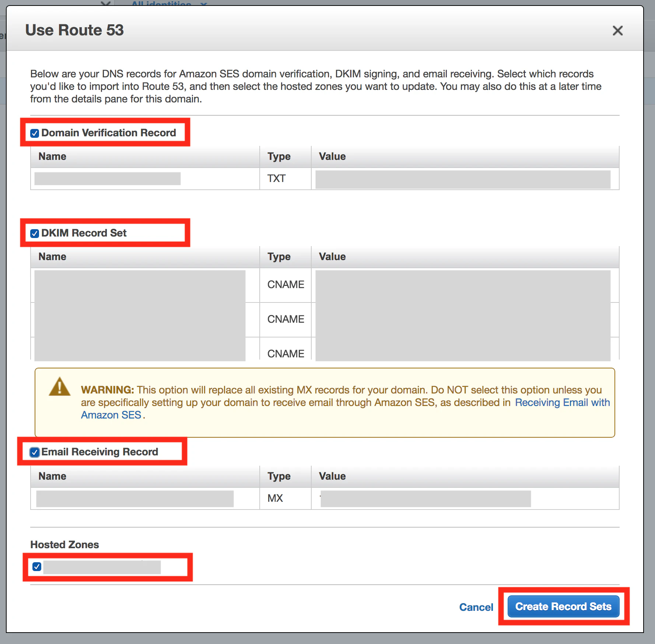Click the Hosted Zones heading
The height and width of the screenshot is (644, 655).
[64, 545]
